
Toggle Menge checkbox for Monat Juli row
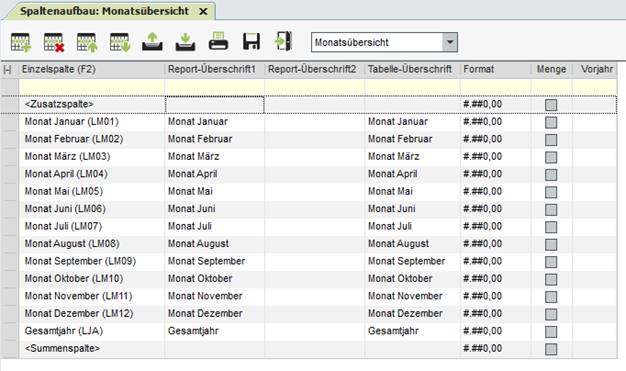tap(551, 227)
